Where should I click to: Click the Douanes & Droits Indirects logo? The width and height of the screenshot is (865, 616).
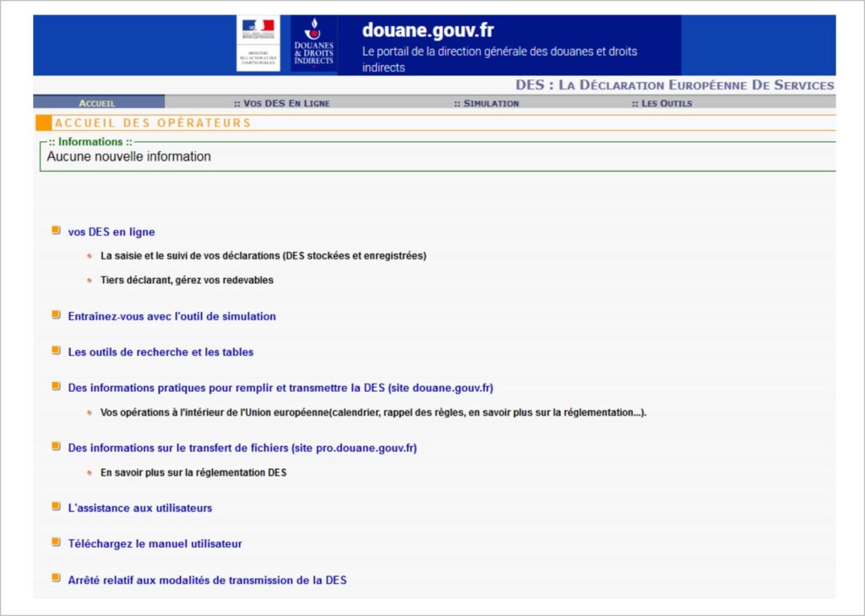pos(313,44)
